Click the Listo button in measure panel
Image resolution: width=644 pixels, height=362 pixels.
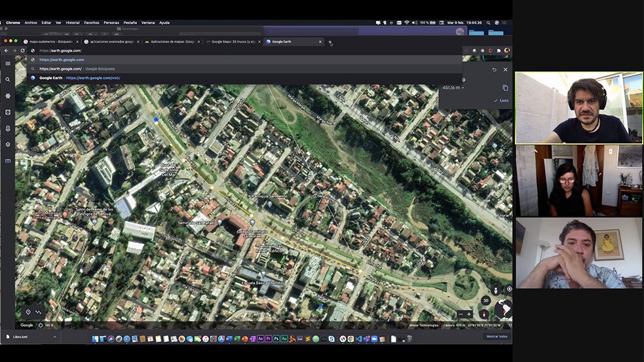[x=501, y=101]
